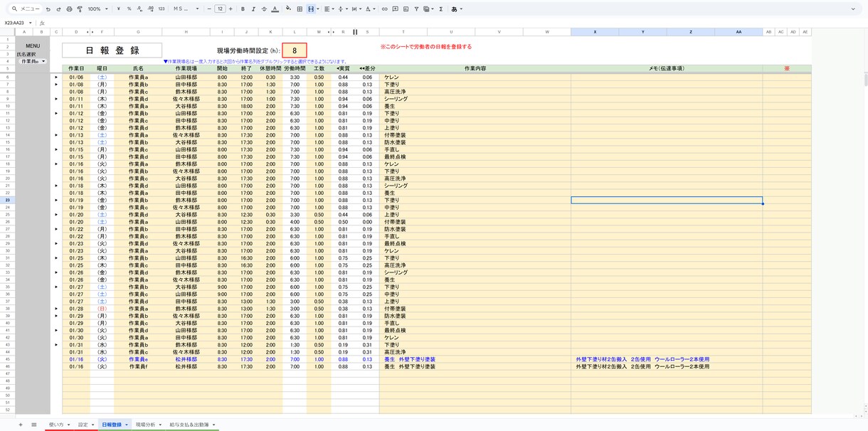Viewport: 868px width, 431px height.
Task: Open the 作業員 name selection dropdown
Action: pos(33,61)
